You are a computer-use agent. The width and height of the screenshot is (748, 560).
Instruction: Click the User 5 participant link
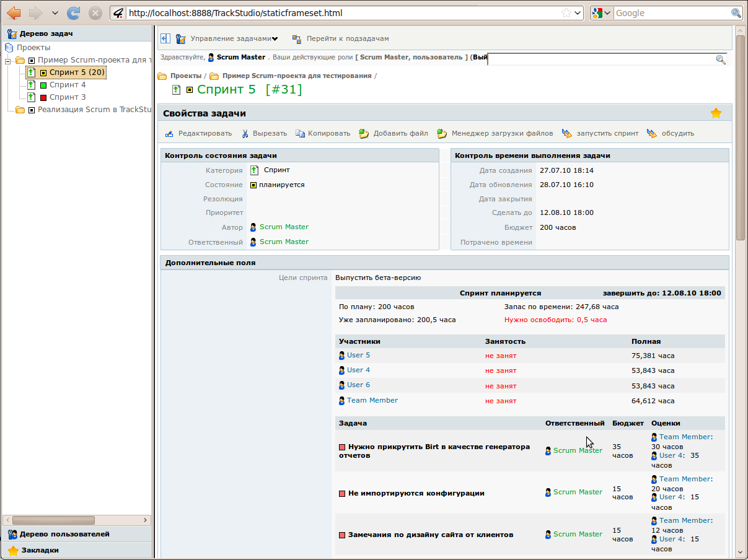coord(358,356)
